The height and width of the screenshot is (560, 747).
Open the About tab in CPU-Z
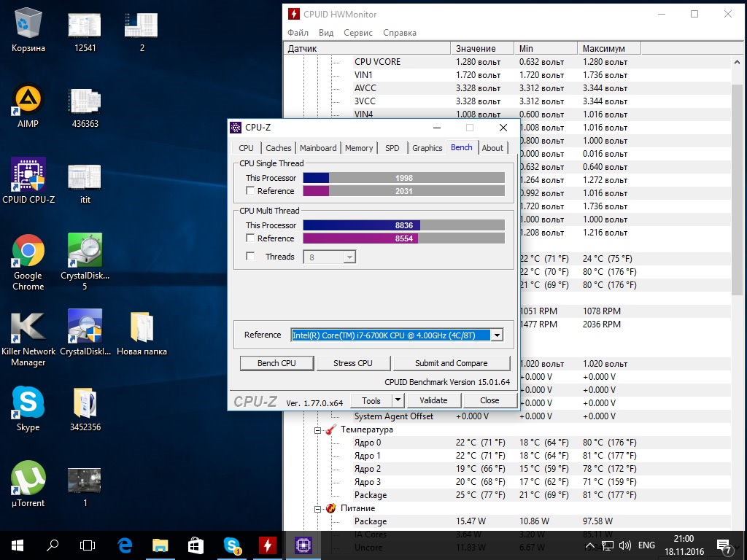492,148
